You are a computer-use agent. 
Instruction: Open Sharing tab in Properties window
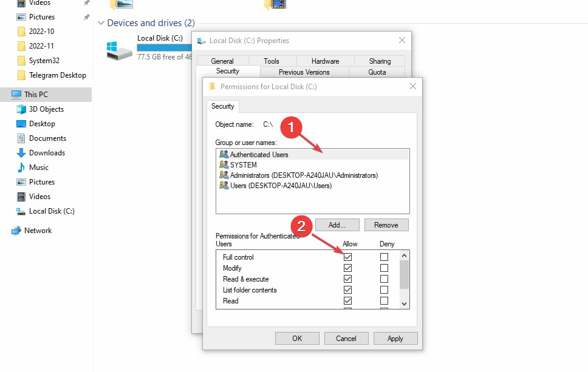click(x=380, y=61)
